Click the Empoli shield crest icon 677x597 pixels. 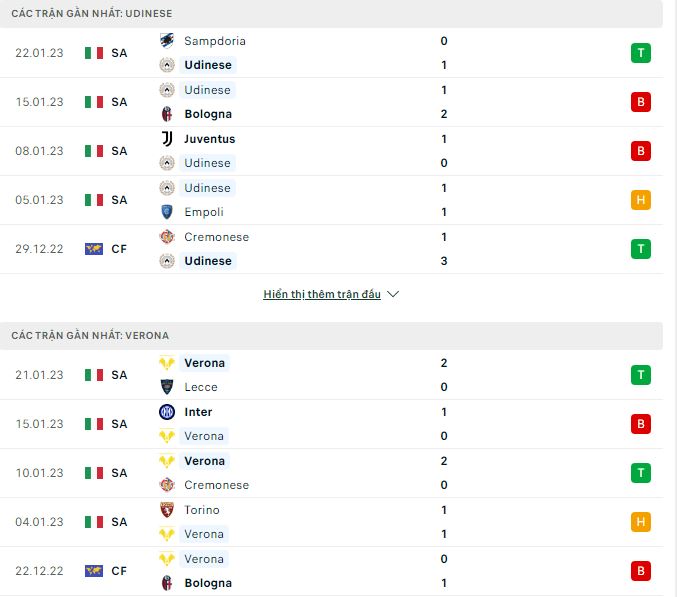tap(167, 212)
